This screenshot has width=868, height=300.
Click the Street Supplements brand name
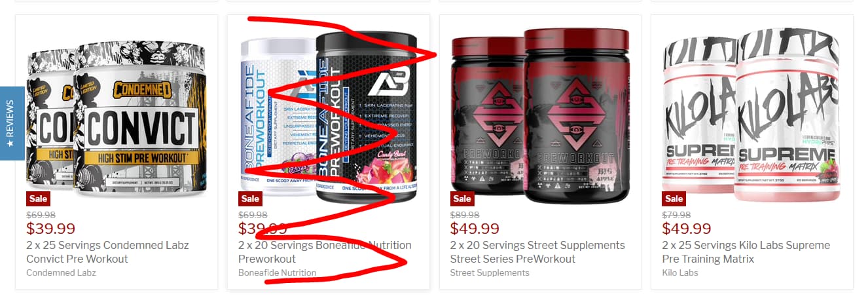click(x=490, y=272)
